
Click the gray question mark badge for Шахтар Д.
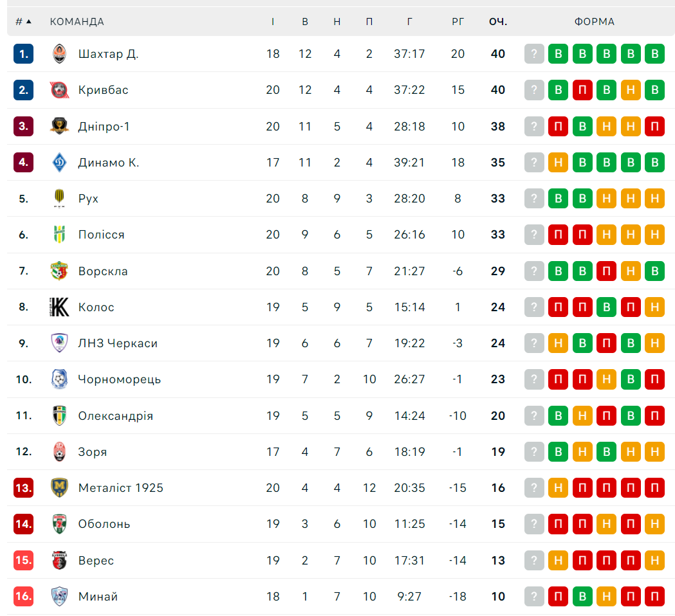coord(534,54)
